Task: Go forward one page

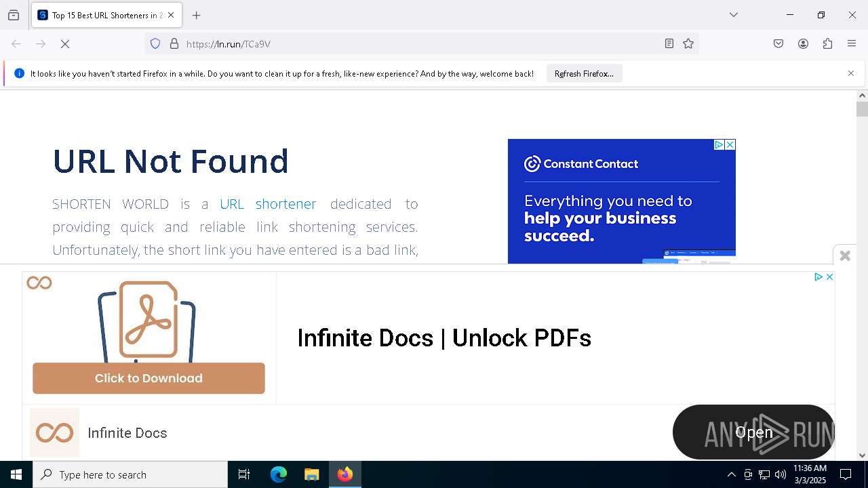Action: tap(41, 44)
